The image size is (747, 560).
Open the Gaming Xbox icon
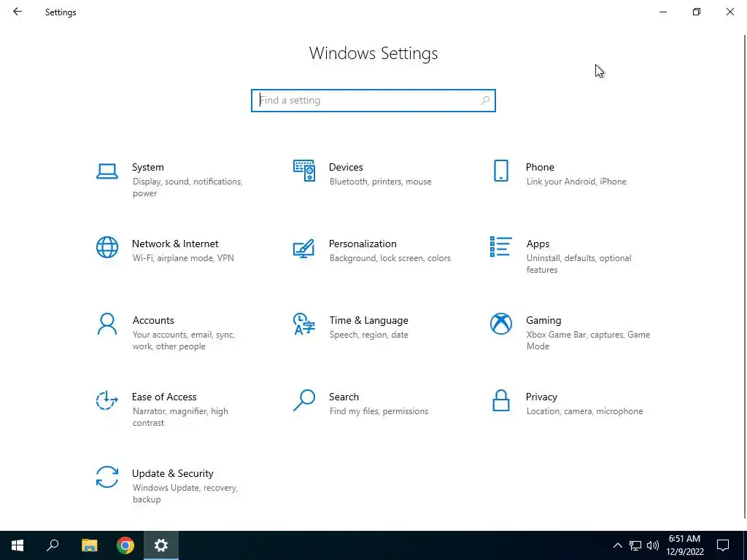pyautogui.click(x=500, y=324)
